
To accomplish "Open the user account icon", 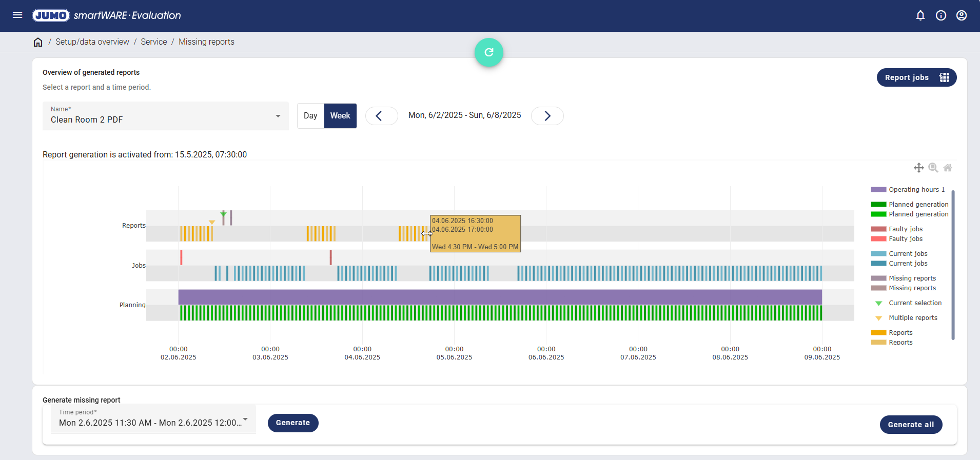I will 962,15.
